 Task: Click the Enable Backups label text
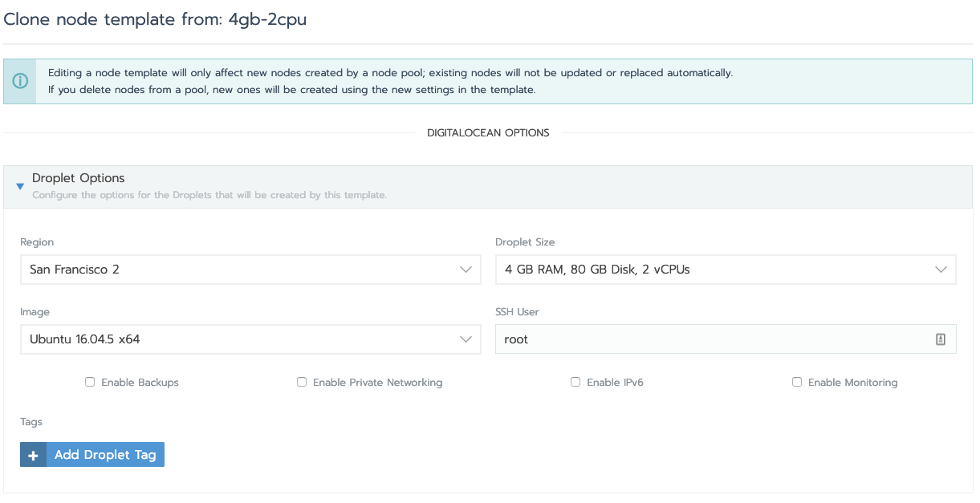tap(140, 383)
